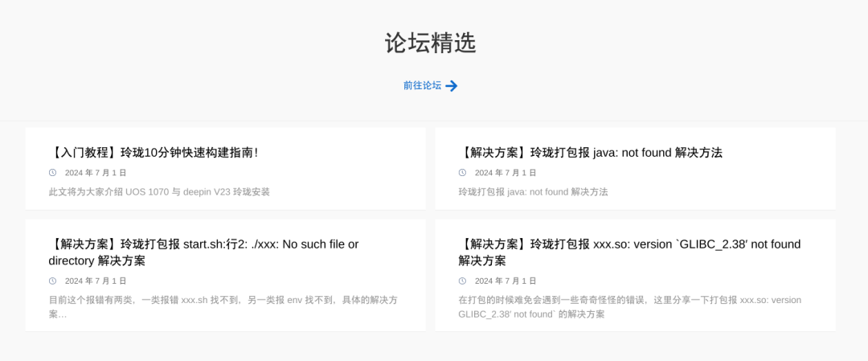Click the date on the java: not found post
The height and width of the screenshot is (361, 868).
click(506, 173)
